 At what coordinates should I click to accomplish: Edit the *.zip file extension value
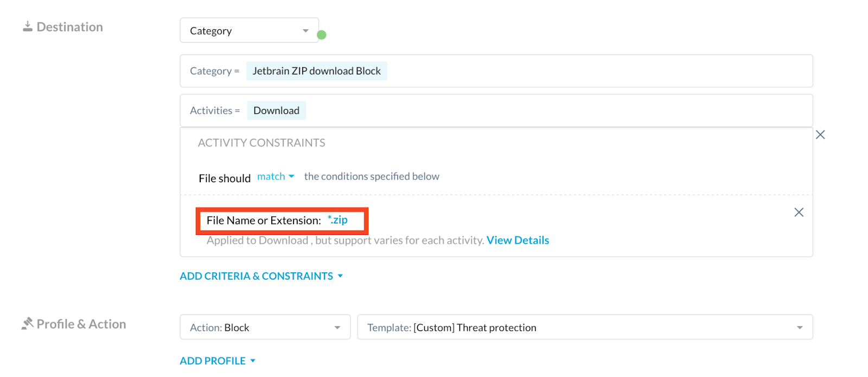337,220
